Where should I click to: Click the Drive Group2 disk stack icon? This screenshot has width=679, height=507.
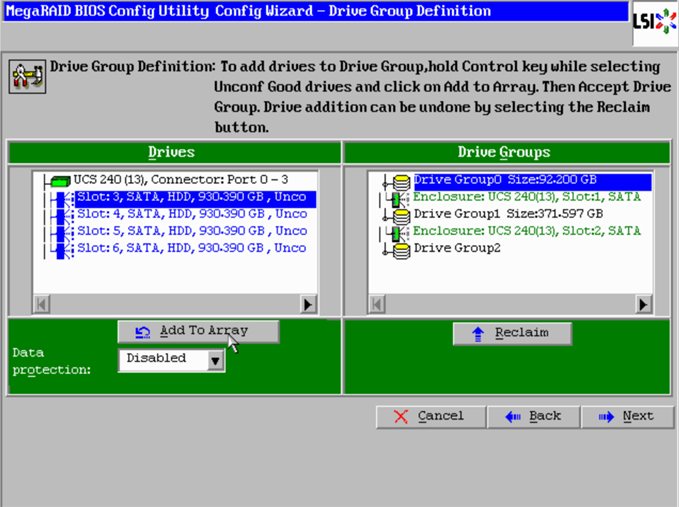(401, 247)
